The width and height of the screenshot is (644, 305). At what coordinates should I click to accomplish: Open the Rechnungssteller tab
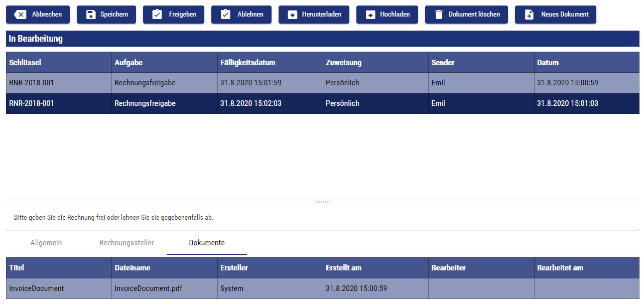(126, 243)
